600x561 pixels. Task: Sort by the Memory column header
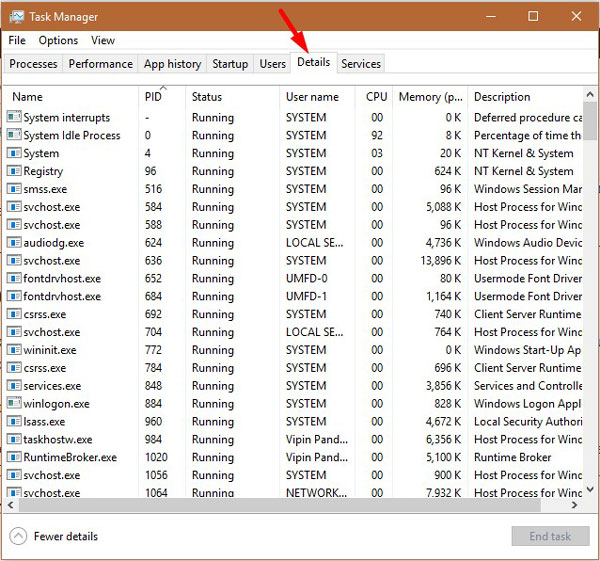tap(430, 97)
